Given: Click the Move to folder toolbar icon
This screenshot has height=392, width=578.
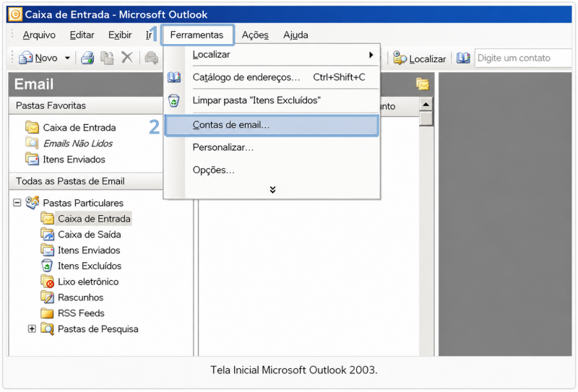Looking at the screenshot, I should click(107, 58).
